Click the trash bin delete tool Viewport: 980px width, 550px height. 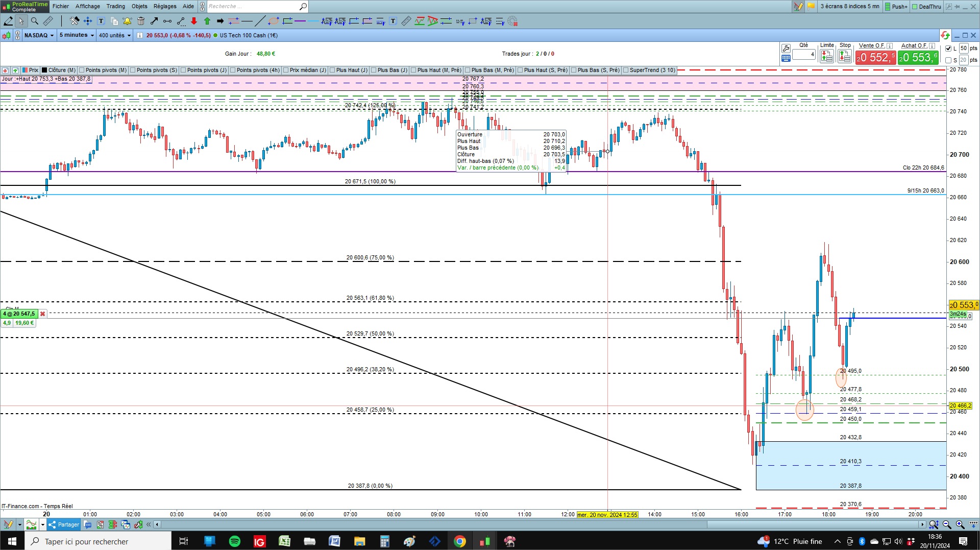click(141, 21)
